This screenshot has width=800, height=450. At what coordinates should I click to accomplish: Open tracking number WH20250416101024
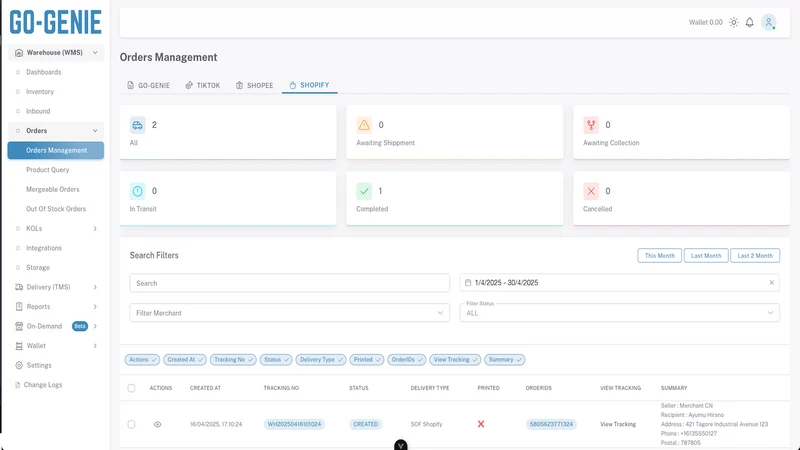tap(294, 424)
